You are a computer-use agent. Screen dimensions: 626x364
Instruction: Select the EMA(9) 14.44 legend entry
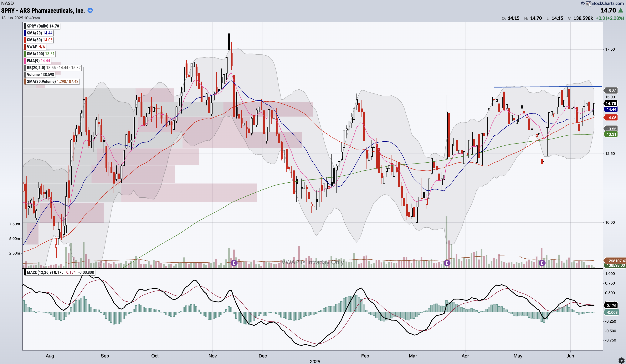pos(38,61)
